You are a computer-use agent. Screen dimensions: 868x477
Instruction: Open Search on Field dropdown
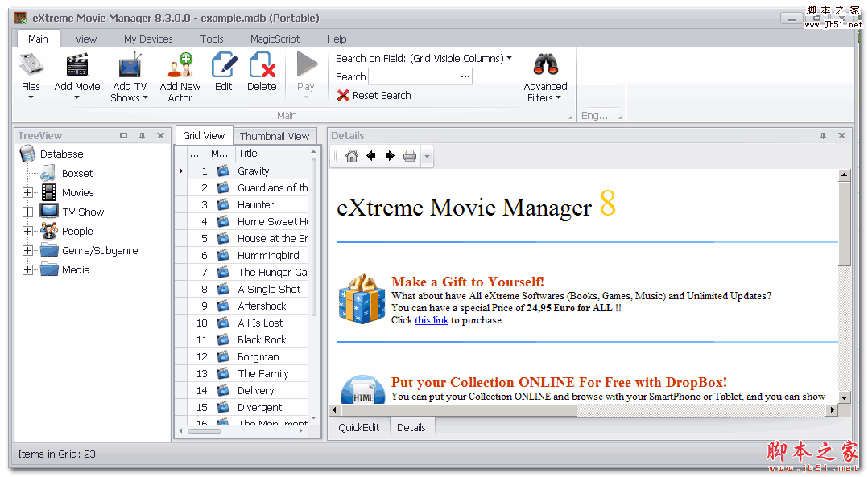tap(509, 58)
